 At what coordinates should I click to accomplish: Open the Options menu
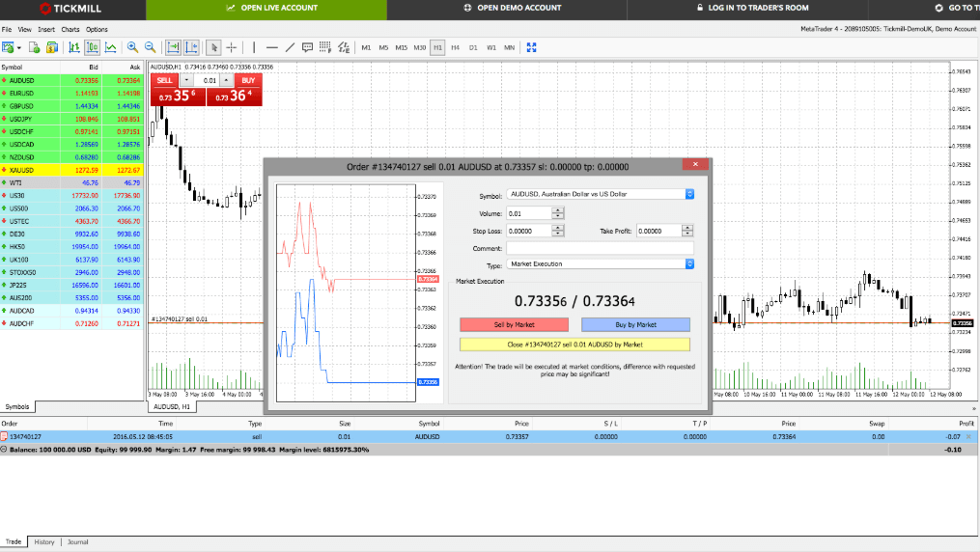[x=97, y=29]
